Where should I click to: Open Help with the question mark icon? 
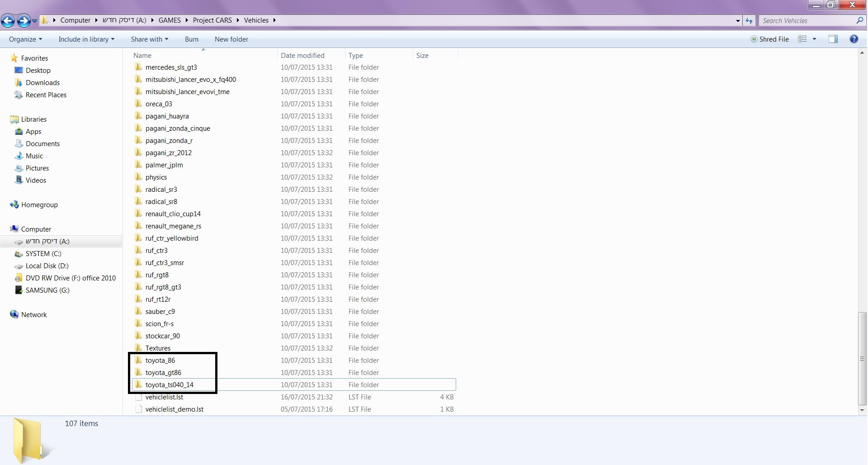[854, 39]
